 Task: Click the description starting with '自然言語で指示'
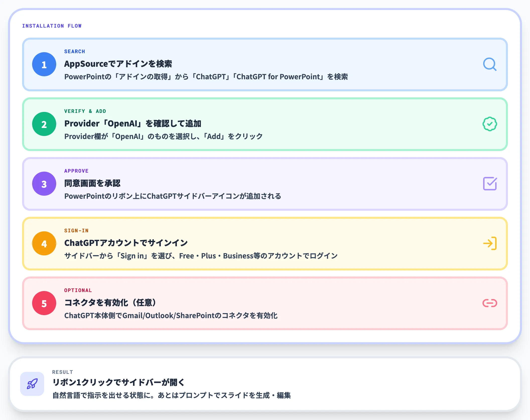point(171,395)
